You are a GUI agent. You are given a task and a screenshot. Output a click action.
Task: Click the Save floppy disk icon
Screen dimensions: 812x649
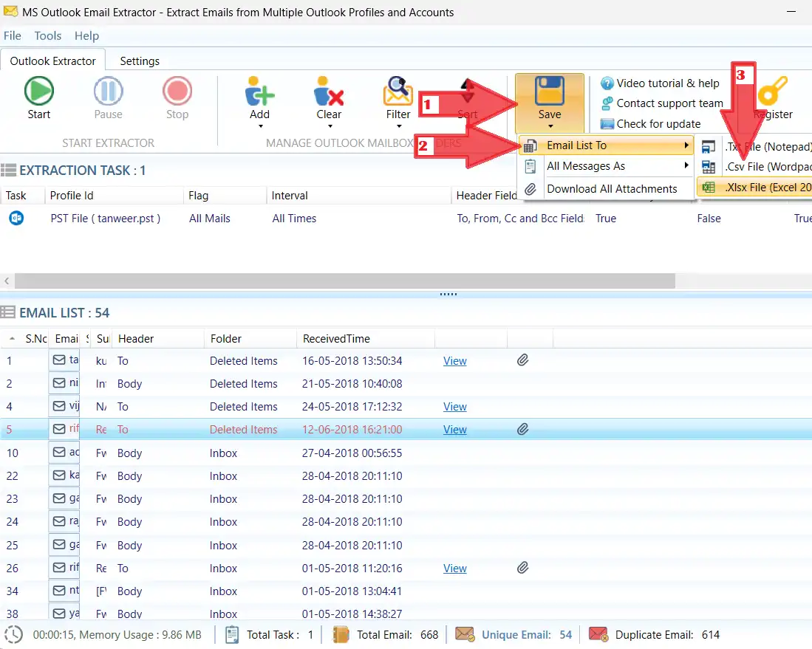[x=550, y=91]
